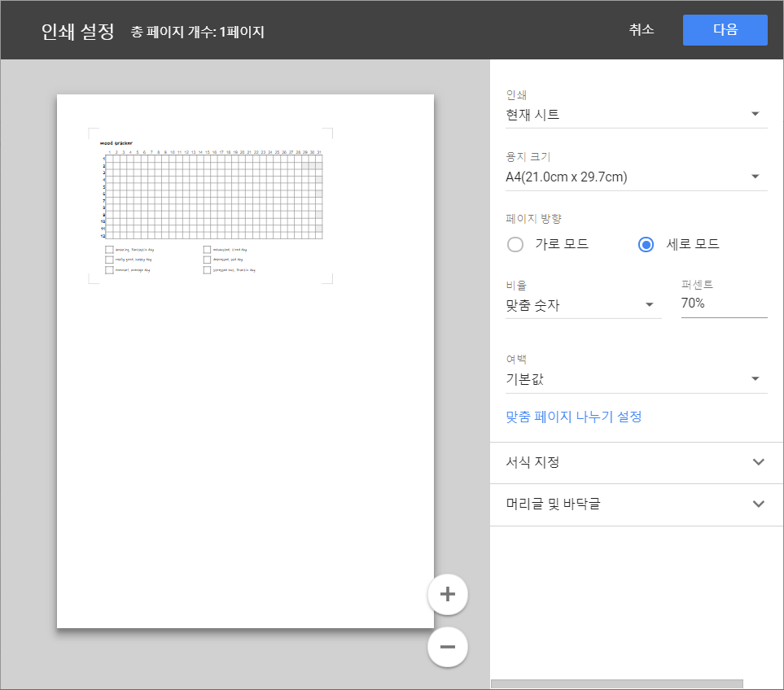Viewport: 784px width, 690px height.
Task: Zoom in the print preview with plus button
Action: [x=447, y=594]
